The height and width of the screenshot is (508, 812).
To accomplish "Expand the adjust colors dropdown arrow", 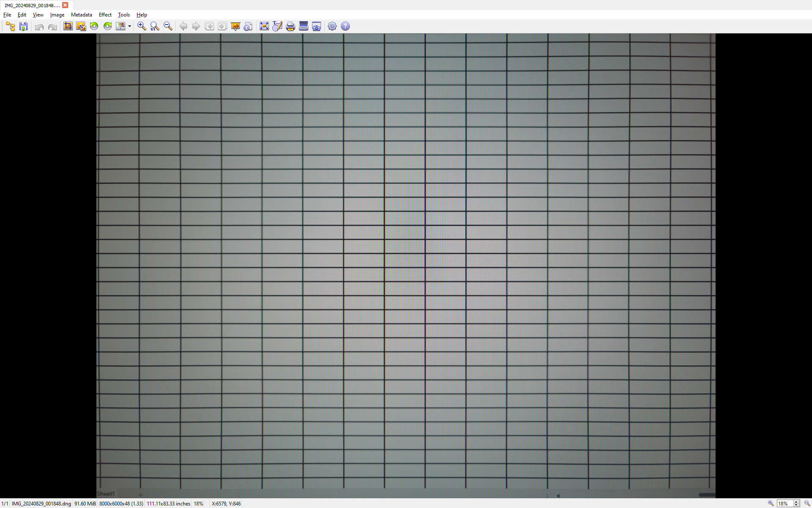I will (129, 26).
